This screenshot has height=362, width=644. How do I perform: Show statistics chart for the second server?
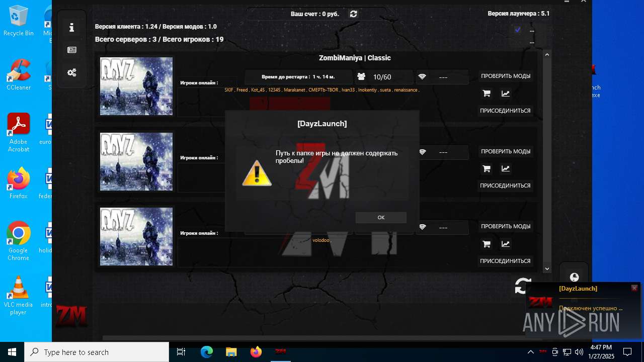[x=505, y=169]
